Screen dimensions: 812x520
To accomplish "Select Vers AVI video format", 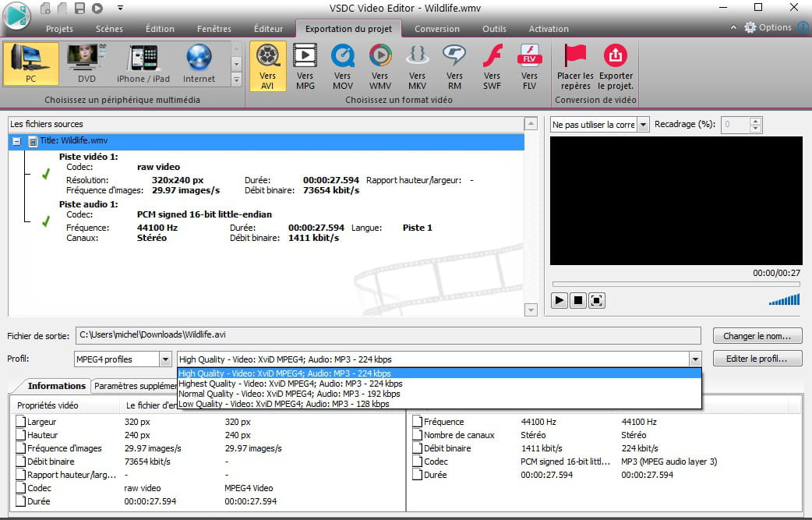I will [267, 66].
